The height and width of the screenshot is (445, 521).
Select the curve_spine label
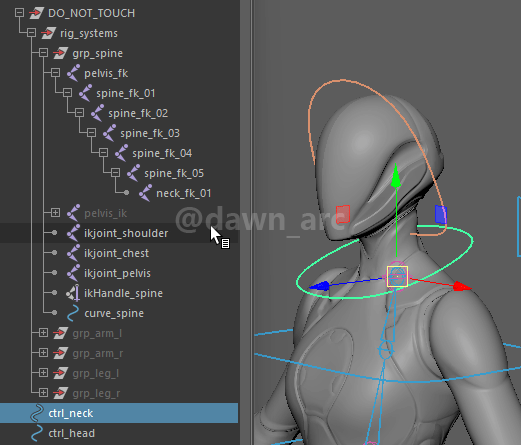pyautogui.click(x=114, y=313)
